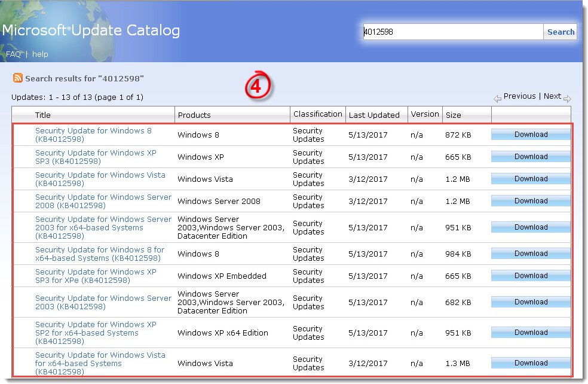This screenshot has height=384, width=588.
Task: Download the 984 KB Windows 8 x64 update
Action: pos(531,254)
